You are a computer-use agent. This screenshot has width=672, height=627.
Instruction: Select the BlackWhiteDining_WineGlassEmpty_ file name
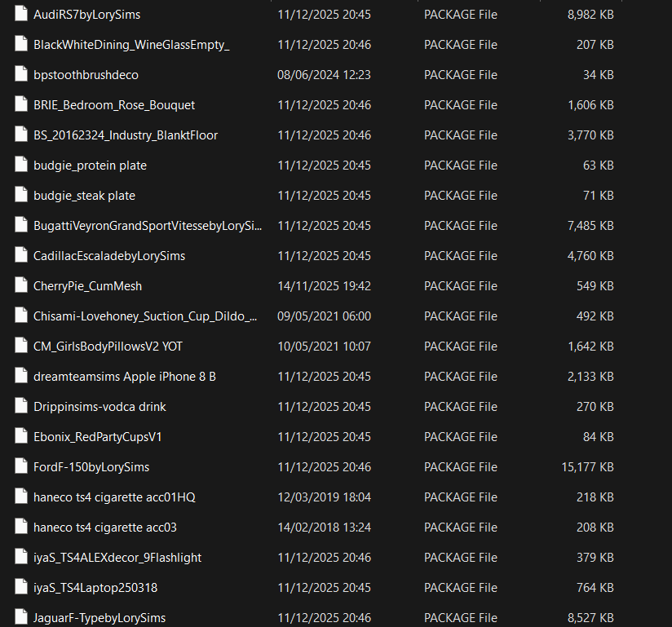coord(131,45)
